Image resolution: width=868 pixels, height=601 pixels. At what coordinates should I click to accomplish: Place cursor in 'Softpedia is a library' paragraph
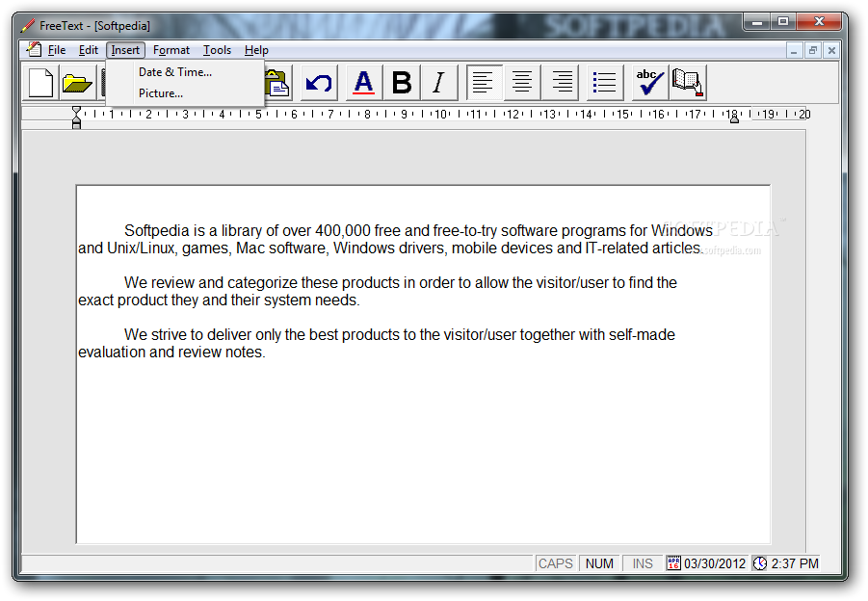pyautogui.click(x=395, y=239)
